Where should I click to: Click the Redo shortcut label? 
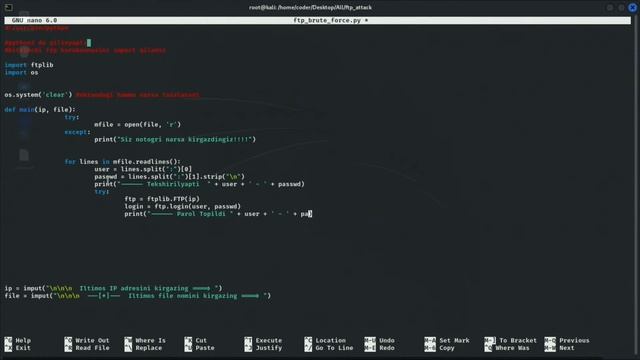coord(387,348)
